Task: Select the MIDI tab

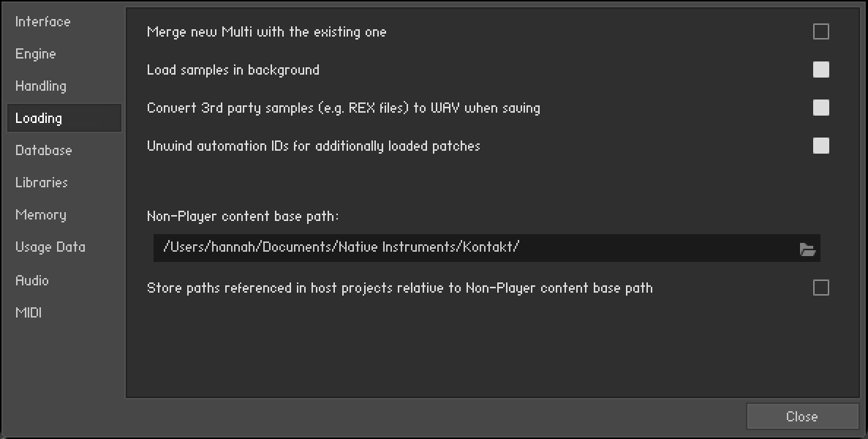Action: [x=29, y=312]
